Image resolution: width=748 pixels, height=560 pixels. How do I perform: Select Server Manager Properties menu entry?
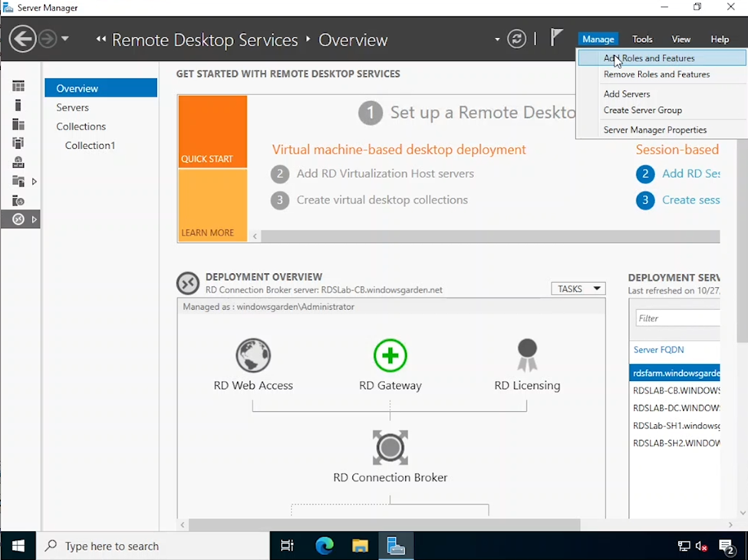pyautogui.click(x=655, y=130)
